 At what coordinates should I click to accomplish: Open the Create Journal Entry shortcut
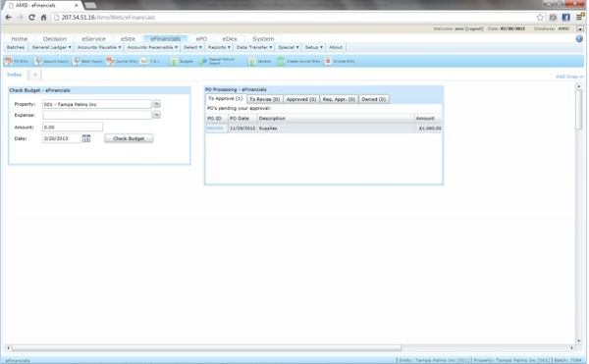298,61
